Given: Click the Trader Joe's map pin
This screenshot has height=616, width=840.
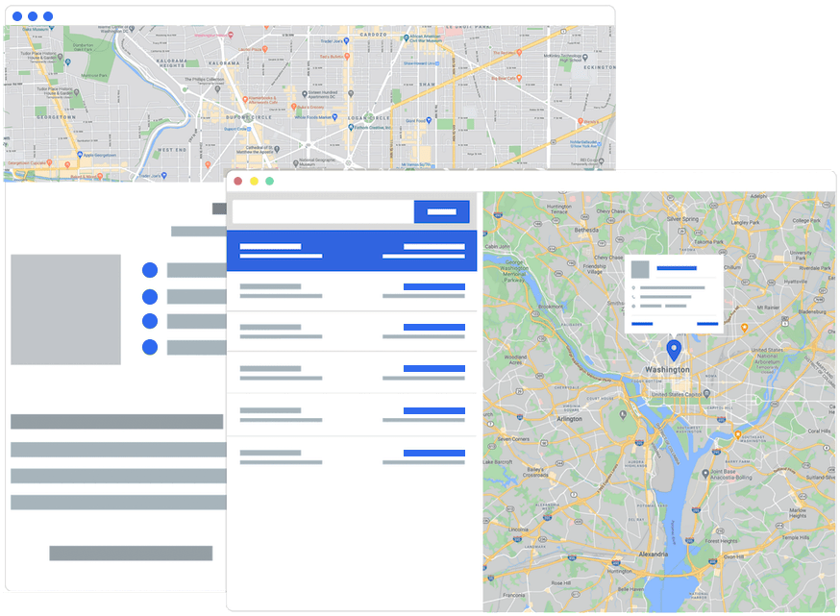Looking at the screenshot, I should tap(345, 40).
